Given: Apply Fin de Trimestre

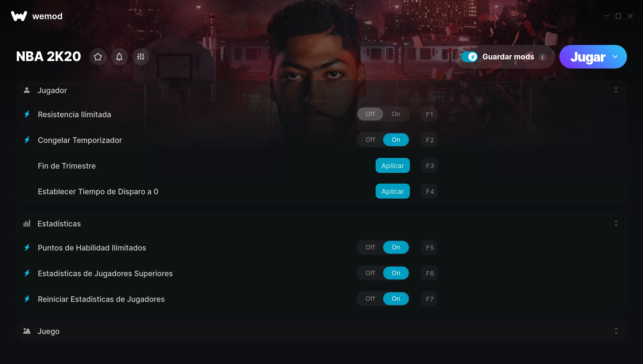Looking at the screenshot, I should pos(393,166).
